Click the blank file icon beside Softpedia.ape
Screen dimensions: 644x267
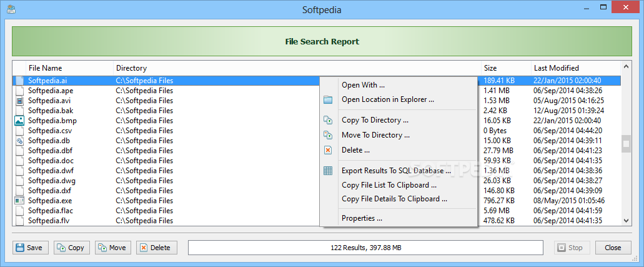coord(19,91)
